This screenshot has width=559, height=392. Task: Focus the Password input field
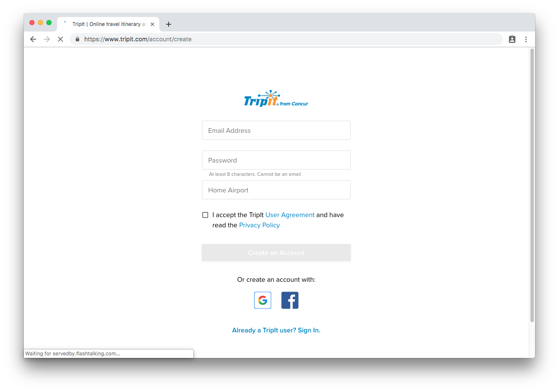point(276,160)
